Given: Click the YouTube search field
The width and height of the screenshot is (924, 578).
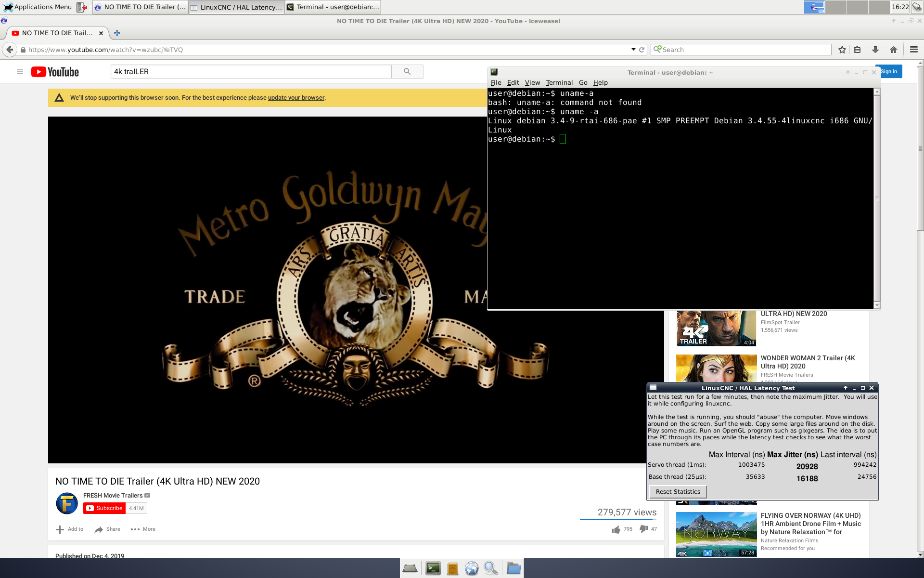Looking at the screenshot, I should click(x=251, y=71).
